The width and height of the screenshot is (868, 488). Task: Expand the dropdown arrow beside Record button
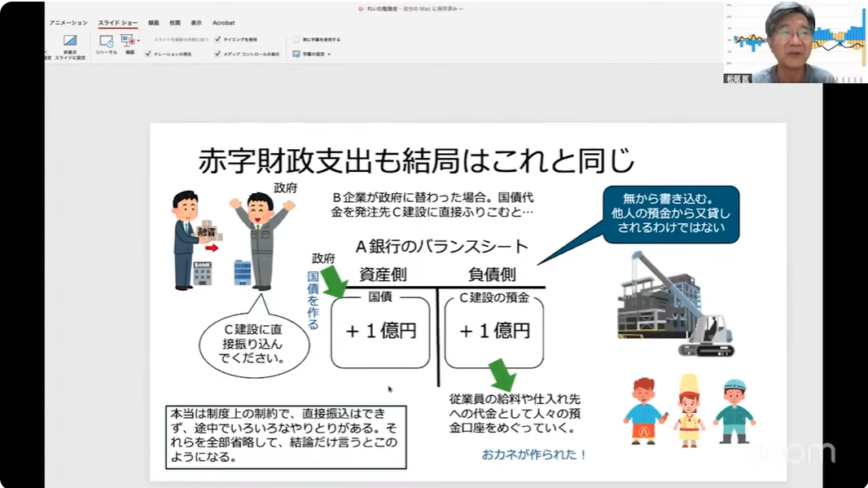[138, 40]
